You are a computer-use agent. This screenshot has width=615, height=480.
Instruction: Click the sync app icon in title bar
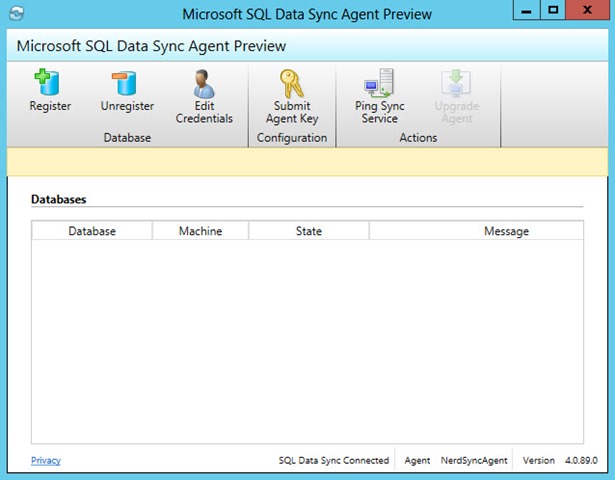point(16,13)
